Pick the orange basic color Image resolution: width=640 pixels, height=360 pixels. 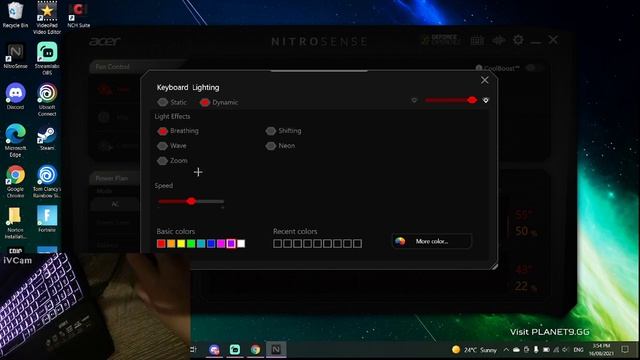click(x=171, y=244)
